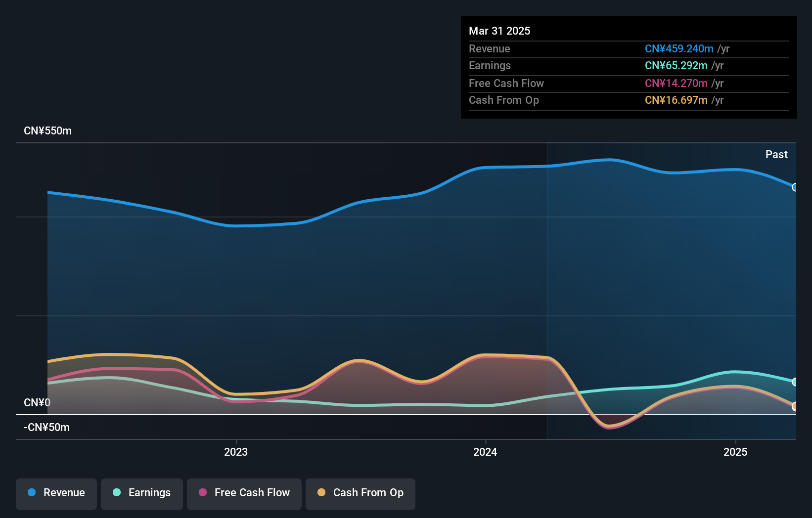This screenshot has height=518, width=812.
Task: Click the 2023 x-axis label
Action: [x=236, y=452]
